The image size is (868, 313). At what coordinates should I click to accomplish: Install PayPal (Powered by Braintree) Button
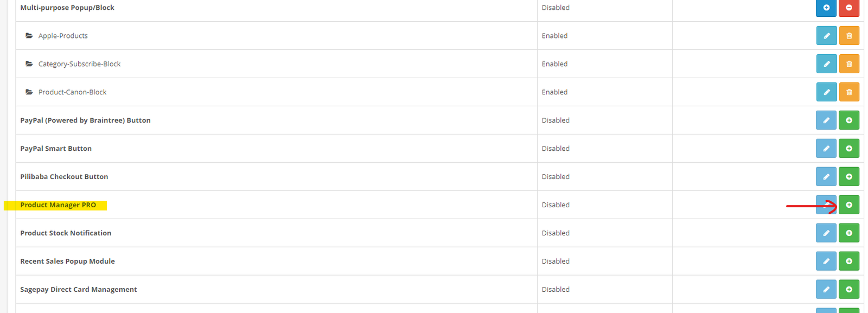(848, 120)
